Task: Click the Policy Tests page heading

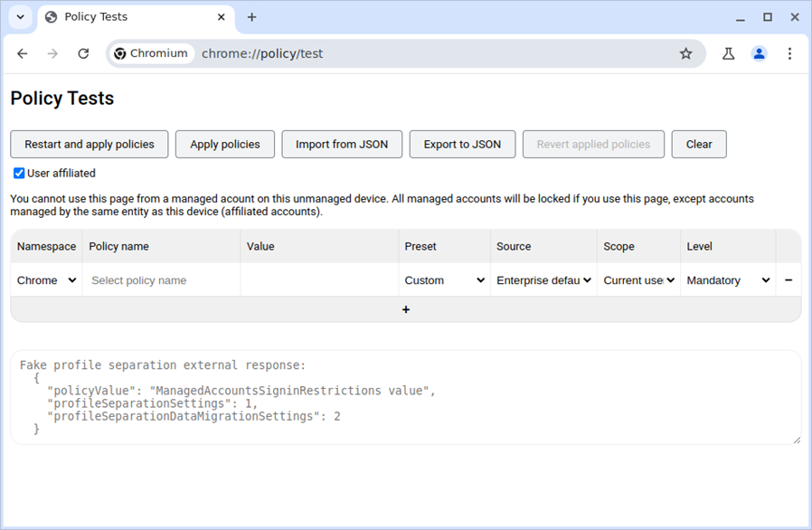Action: coord(62,99)
